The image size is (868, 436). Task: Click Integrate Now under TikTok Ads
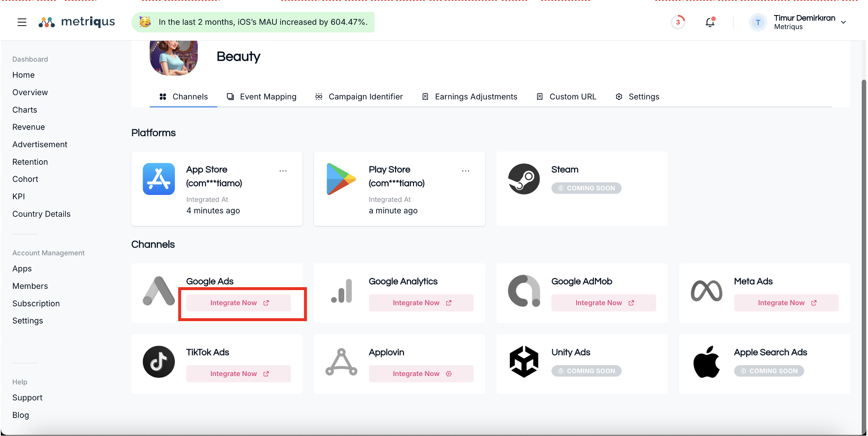[x=239, y=374]
